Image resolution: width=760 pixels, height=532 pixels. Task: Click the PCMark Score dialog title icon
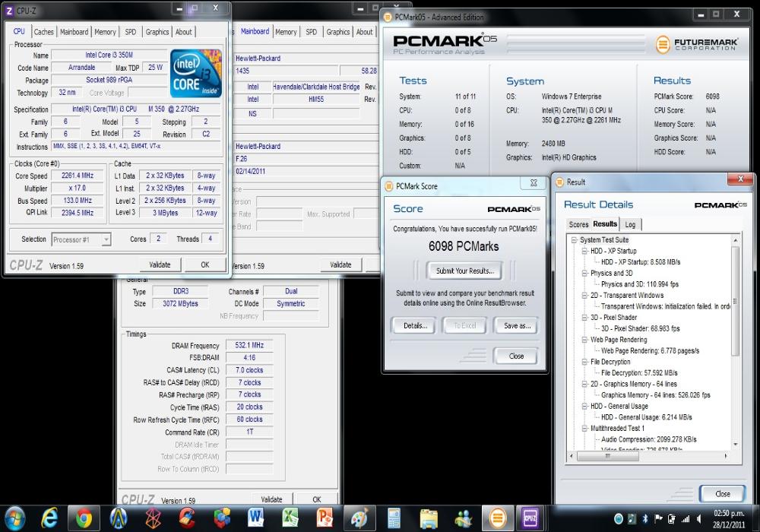pyautogui.click(x=388, y=186)
